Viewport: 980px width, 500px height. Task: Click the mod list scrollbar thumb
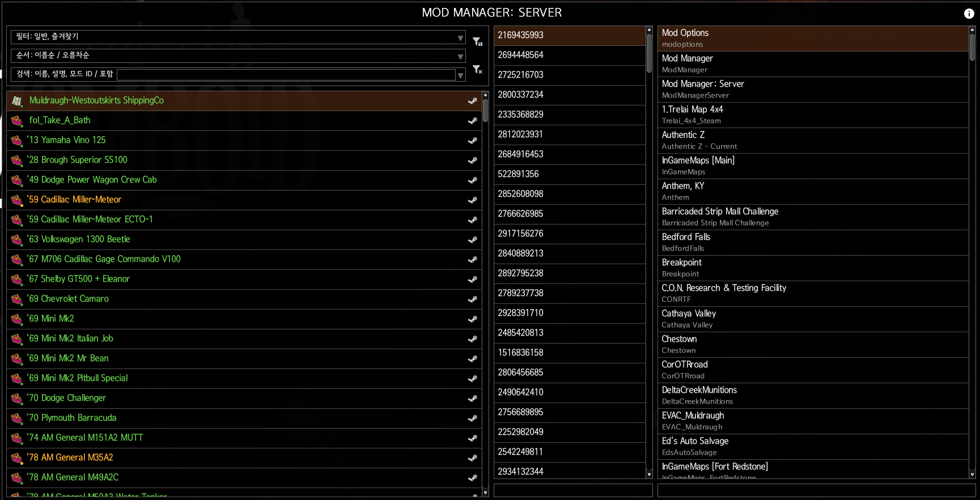point(485,111)
